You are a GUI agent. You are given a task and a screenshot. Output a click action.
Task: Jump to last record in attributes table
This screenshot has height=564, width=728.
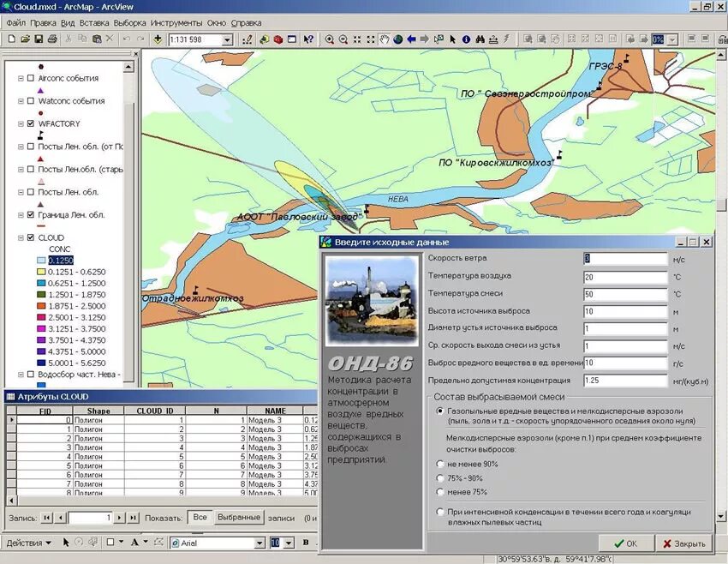[x=134, y=518]
